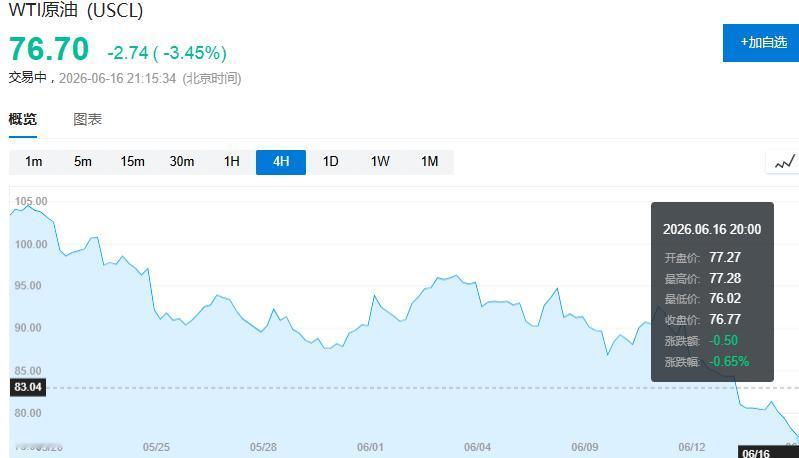
Task: Choose the 30m interval
Action: (182, 162)
